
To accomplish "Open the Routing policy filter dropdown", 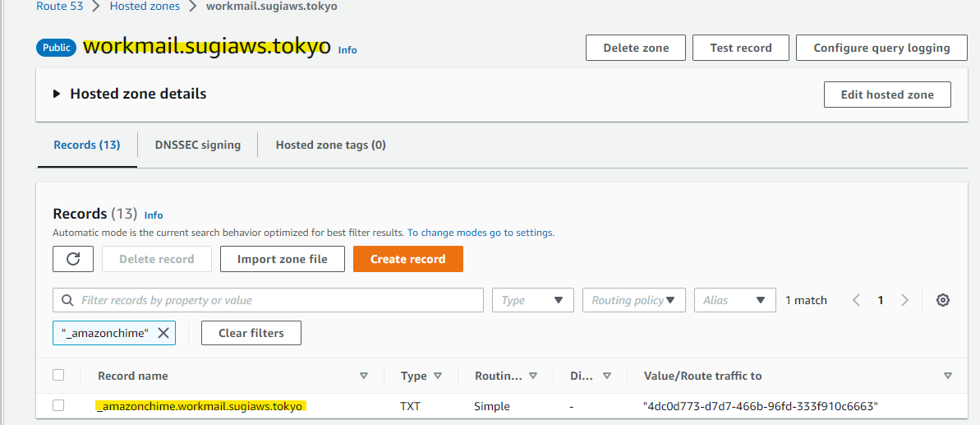I will click(x=633, y=300).
